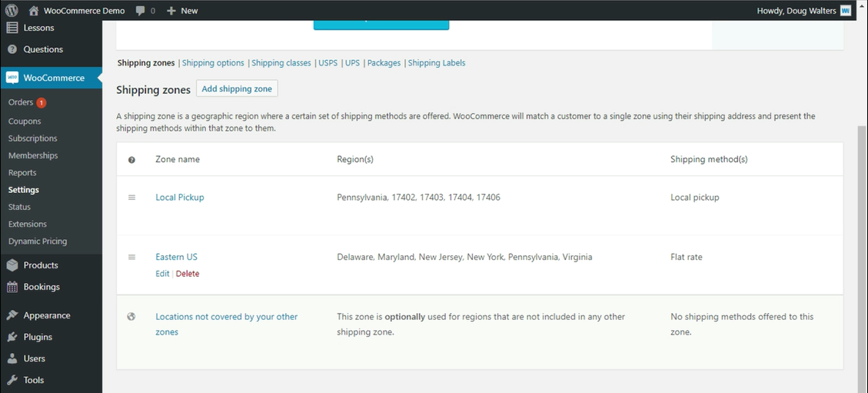Open Dynamic Pricing submenu item
This screenshot has height=393, width=868.
tap(38, 241)
